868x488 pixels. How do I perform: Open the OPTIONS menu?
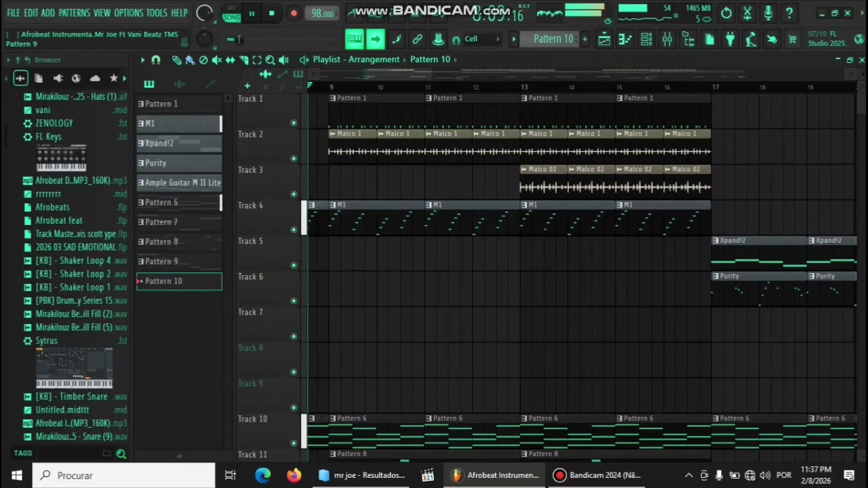128,13
